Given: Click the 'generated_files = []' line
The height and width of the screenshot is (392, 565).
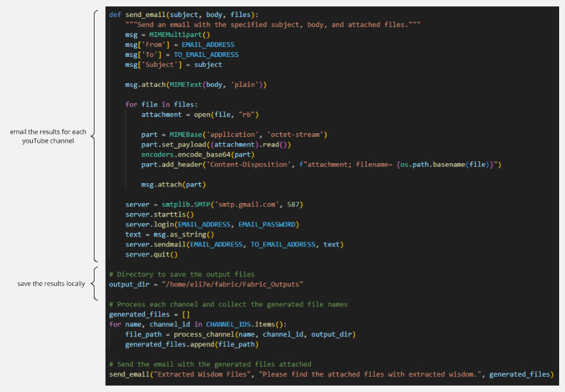Looking at the screenshot, I should click(x=149, y=315).
